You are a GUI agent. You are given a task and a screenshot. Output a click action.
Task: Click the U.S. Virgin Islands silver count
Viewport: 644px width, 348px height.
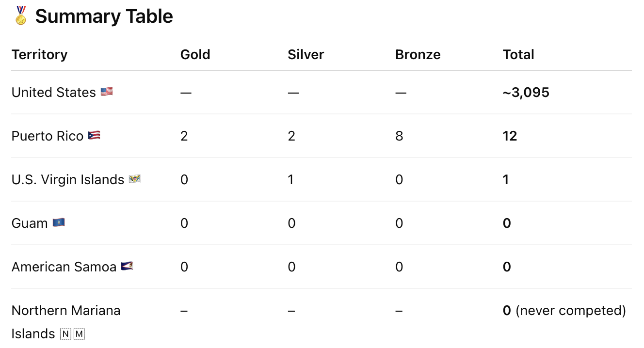[291, 179]
